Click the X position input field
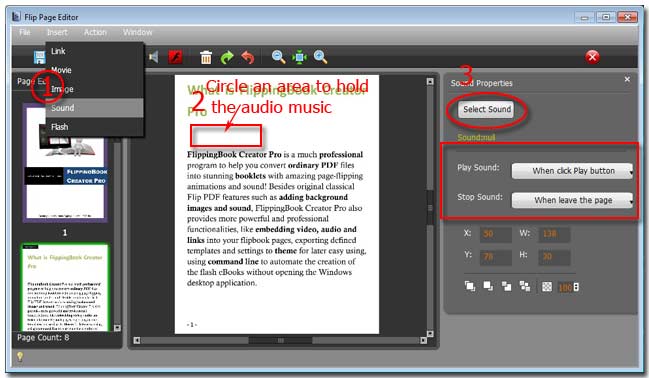 click(x=495, y=234)
